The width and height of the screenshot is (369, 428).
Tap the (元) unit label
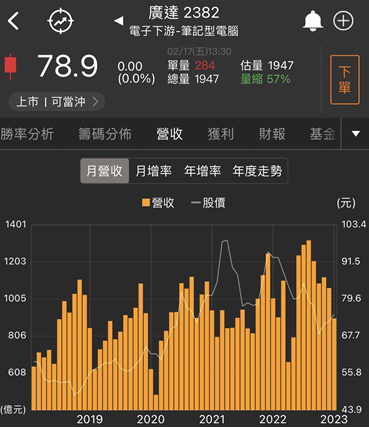click(x=346, y=203)
